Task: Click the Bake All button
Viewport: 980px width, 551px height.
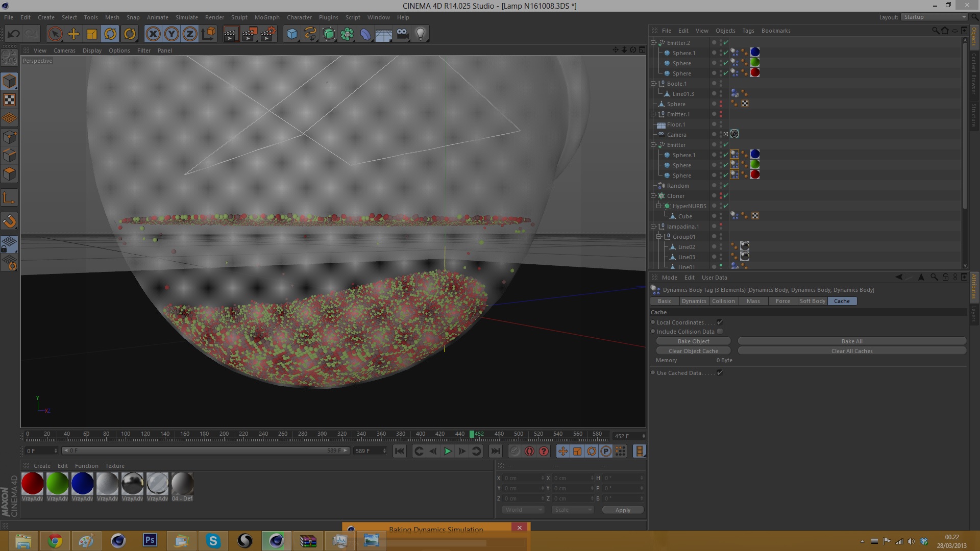Action: point(852,341)
